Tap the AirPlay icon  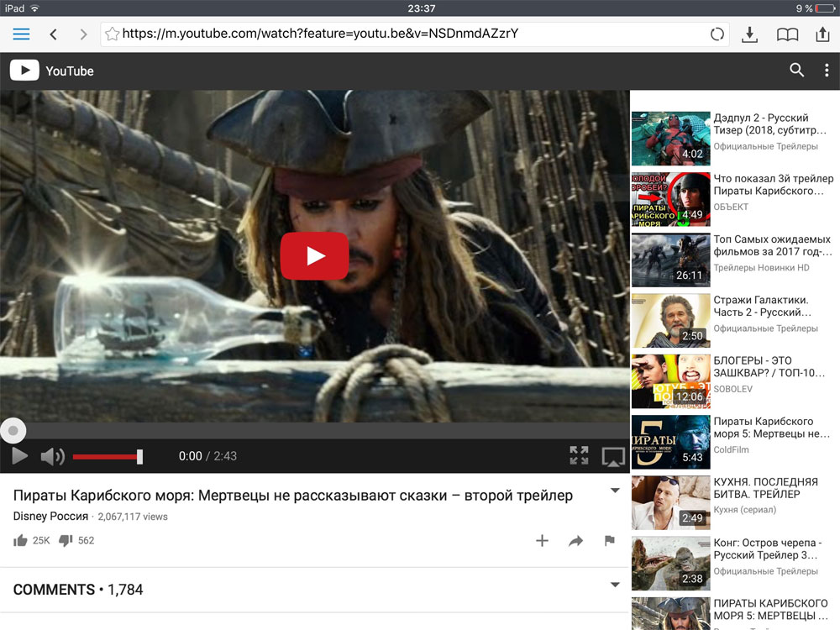click(613, 457)
